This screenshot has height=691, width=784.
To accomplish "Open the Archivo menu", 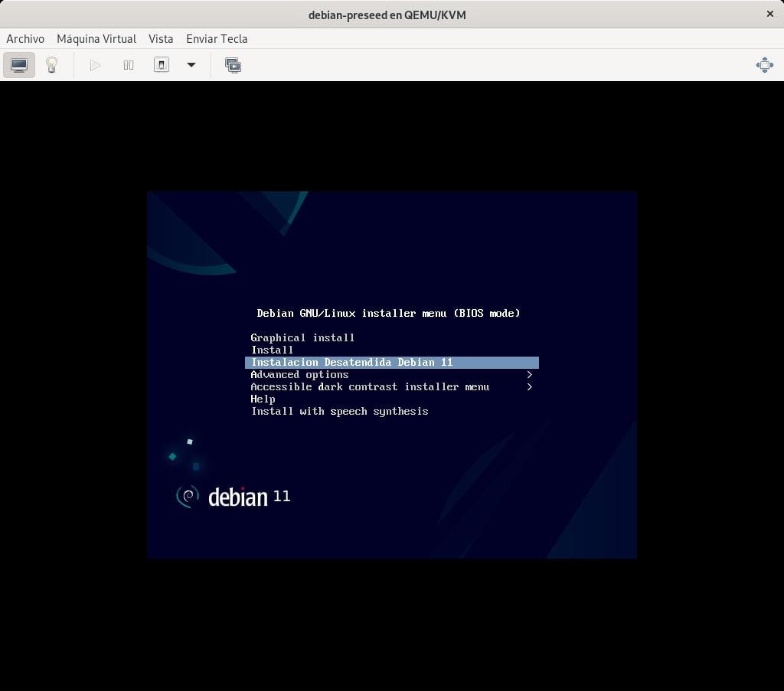I will pyautogui.click(x=25, y=38).
